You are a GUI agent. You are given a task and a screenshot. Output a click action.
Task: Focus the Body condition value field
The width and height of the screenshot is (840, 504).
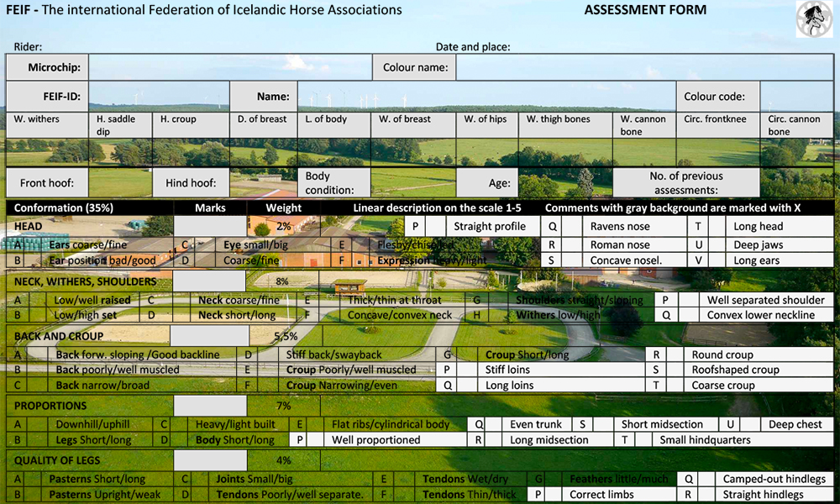point(413,182)
